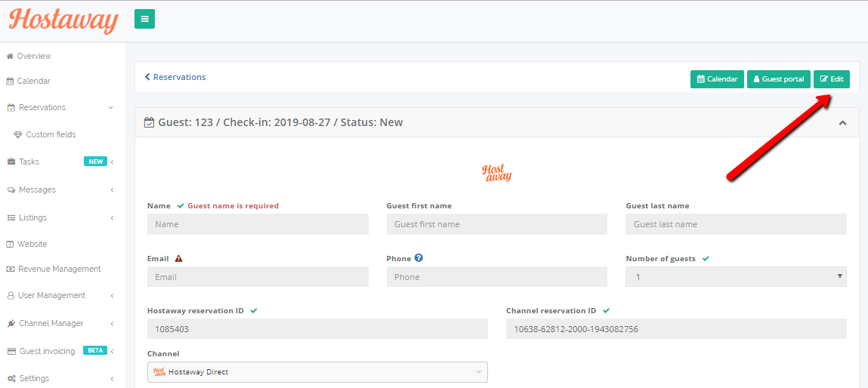Open the Guest portal button
This screenshot has width=868, height=388.
coord(779,79)
